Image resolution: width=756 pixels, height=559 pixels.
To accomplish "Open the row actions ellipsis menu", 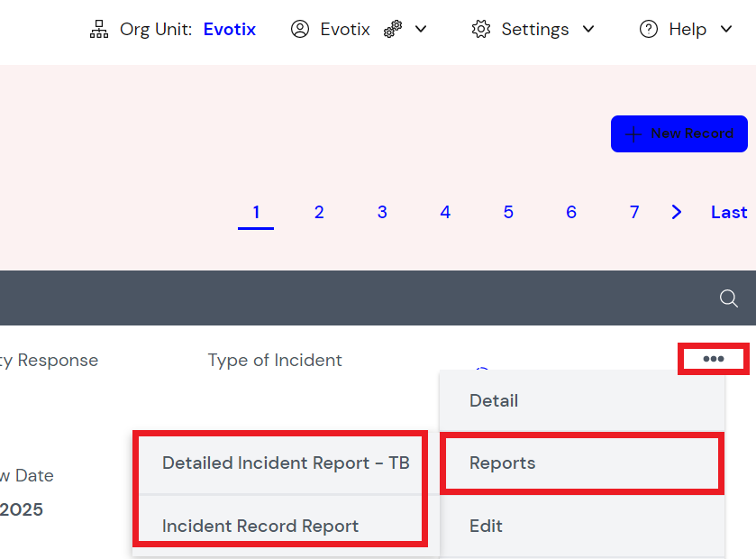I will [x=713, y=358].
